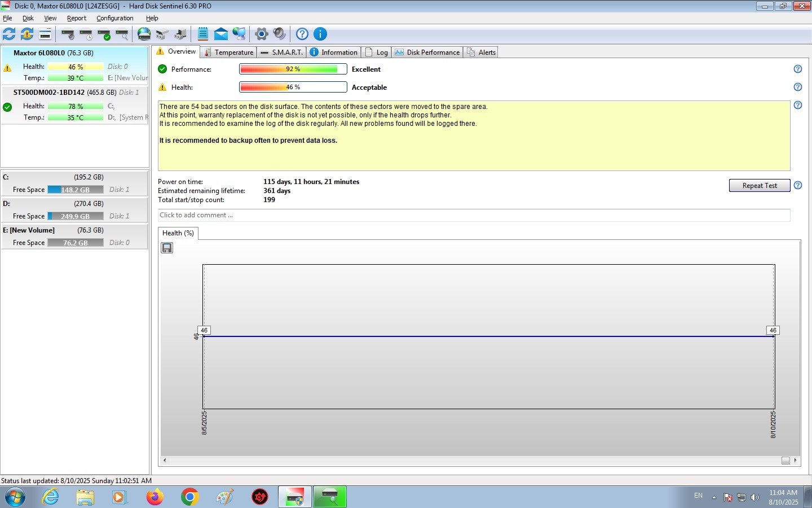Click the globe with monitor toolbar icon
This screenshot has height=508, width=812.
[239, 34]
